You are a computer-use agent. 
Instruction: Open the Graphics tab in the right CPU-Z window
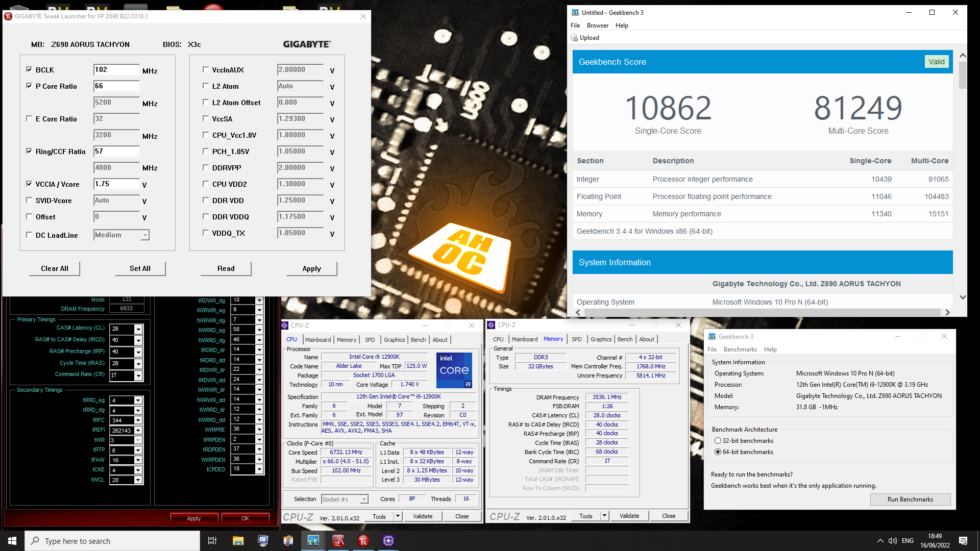[601, 339]
